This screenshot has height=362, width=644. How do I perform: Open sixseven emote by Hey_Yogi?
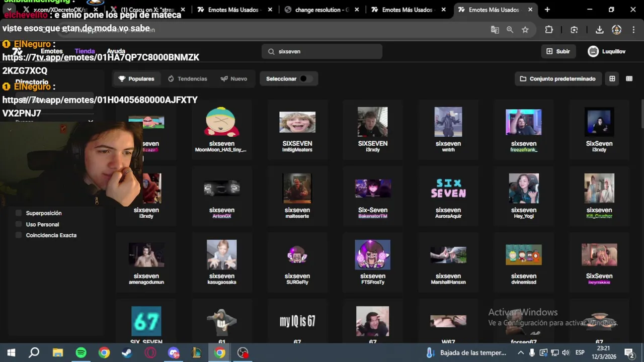point(524,196)
